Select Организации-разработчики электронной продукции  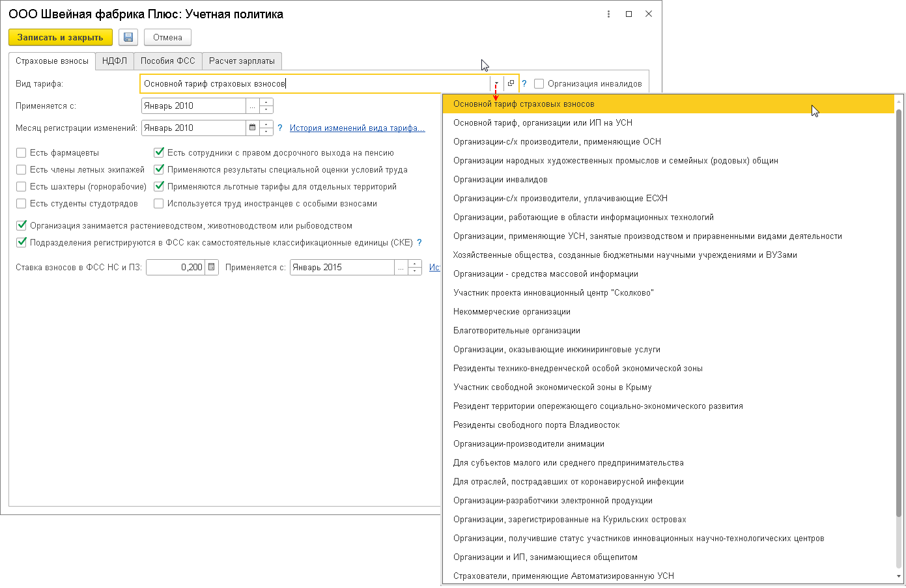tap(668, 500)
